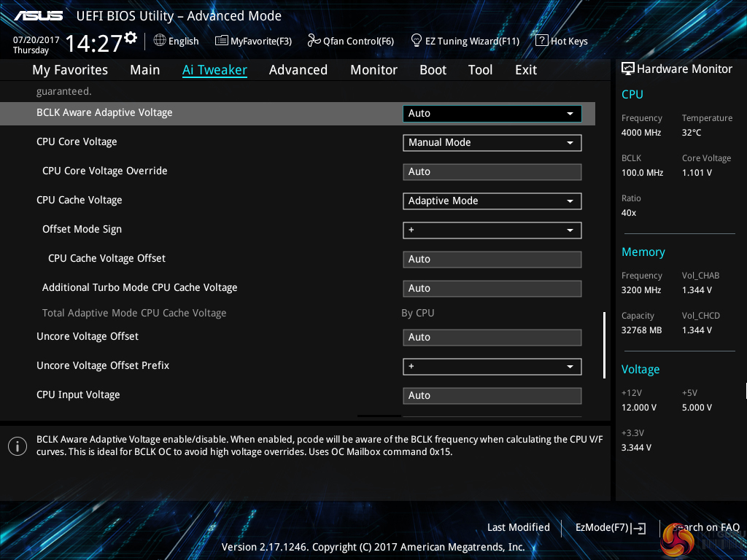Switch to EzMode(F7)

610,528
